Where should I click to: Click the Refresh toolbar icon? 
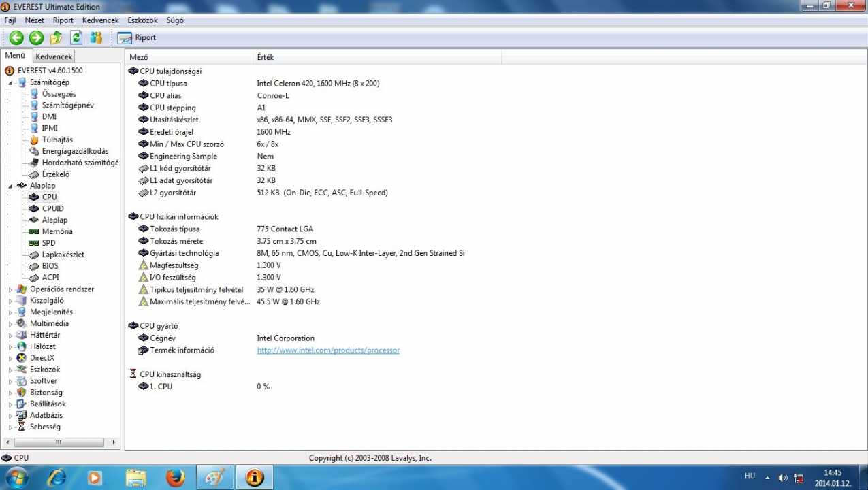click(76, 37)
